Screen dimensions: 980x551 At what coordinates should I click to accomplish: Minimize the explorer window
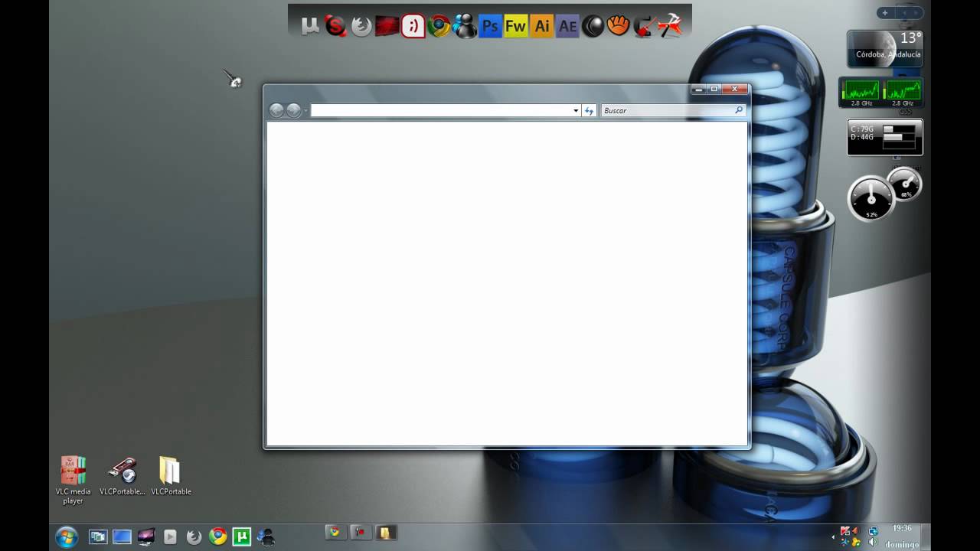tap(698, 90)
